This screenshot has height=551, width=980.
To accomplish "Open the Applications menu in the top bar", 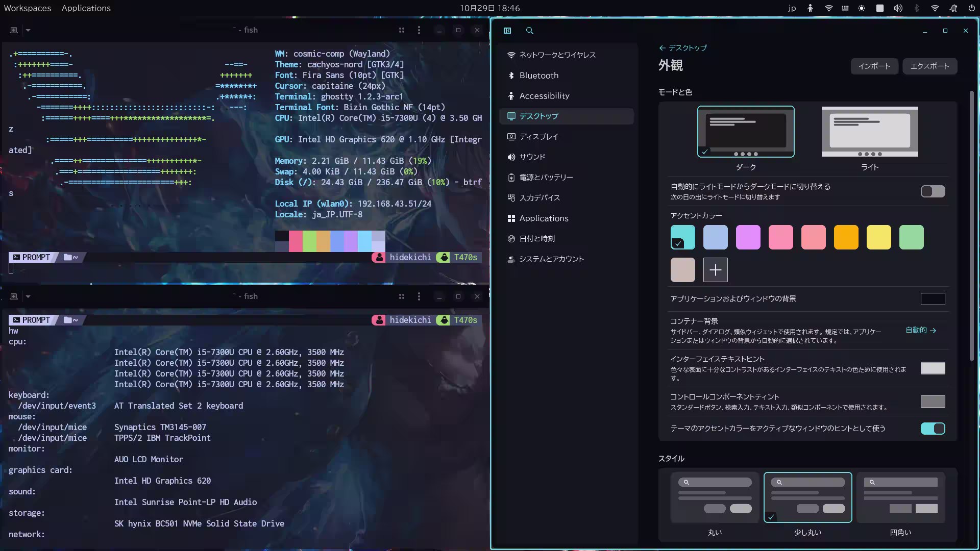I will (x=86, y=8).
